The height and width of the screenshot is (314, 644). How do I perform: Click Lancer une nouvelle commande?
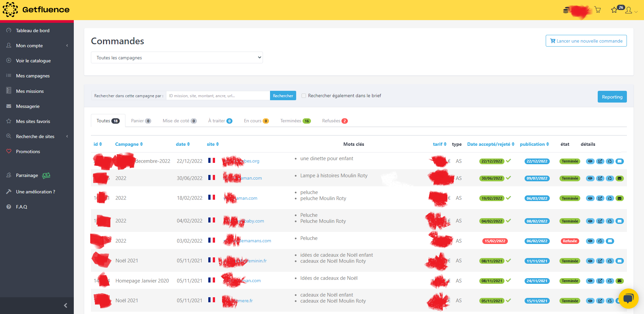(586, 41)
